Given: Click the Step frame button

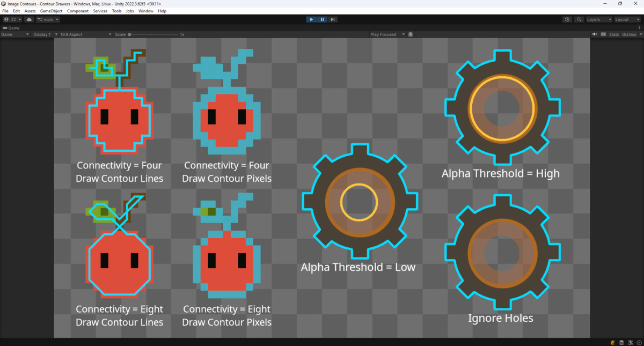Looking at the screenshot, I should [x=333, y=19].
